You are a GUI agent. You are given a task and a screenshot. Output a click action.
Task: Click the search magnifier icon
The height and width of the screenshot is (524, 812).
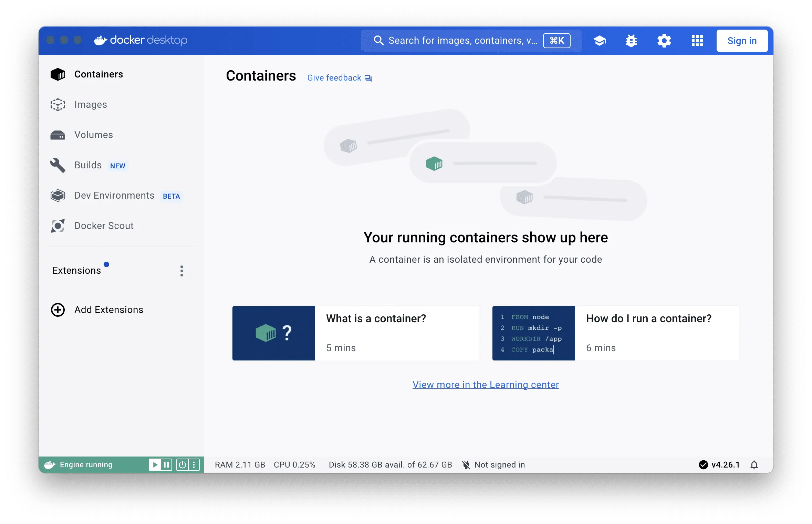pos(378,40)
